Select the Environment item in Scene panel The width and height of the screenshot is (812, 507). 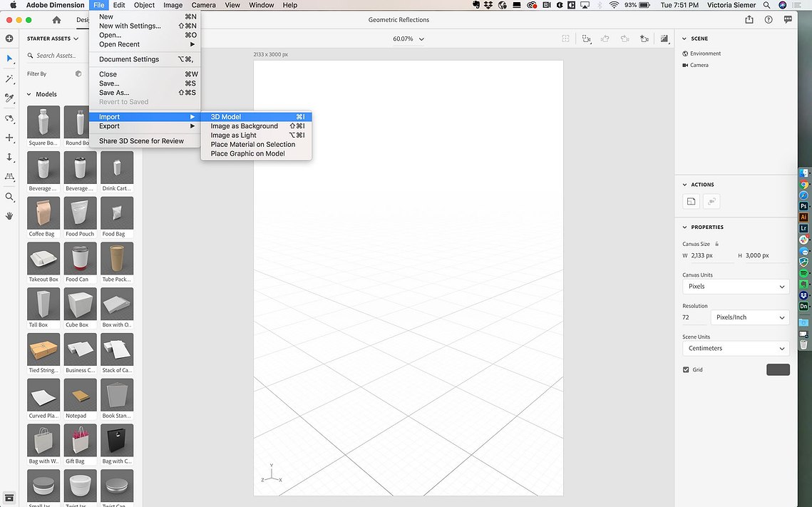(x=701, y=53)
